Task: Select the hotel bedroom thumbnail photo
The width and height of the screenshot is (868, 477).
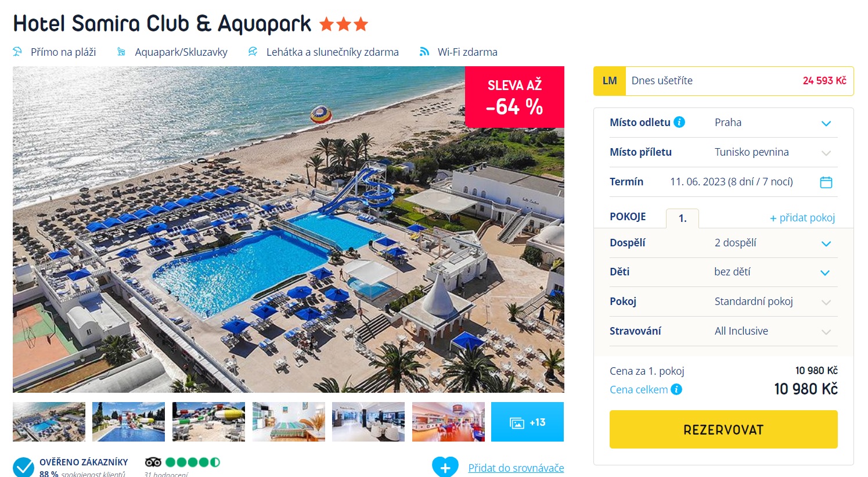Action: click(289, 422)
